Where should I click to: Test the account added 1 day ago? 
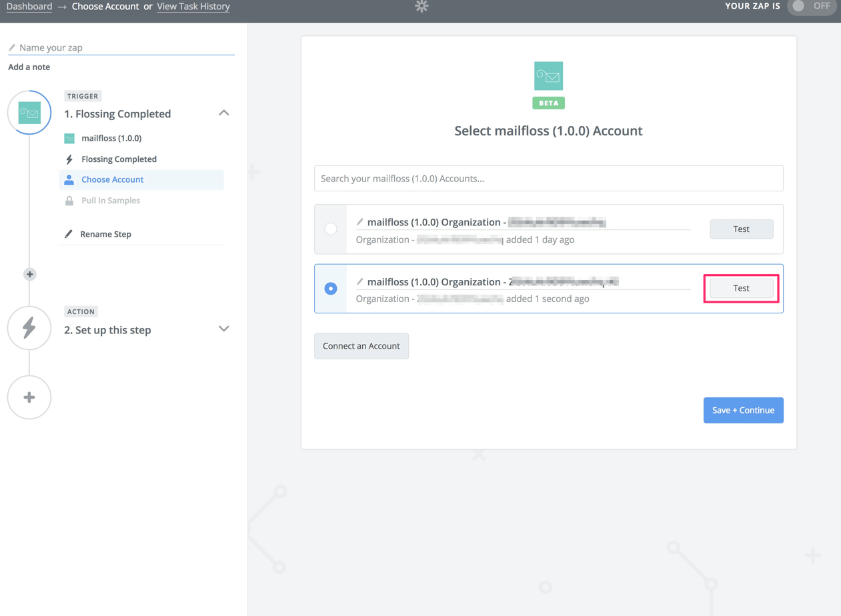[742, 229]
